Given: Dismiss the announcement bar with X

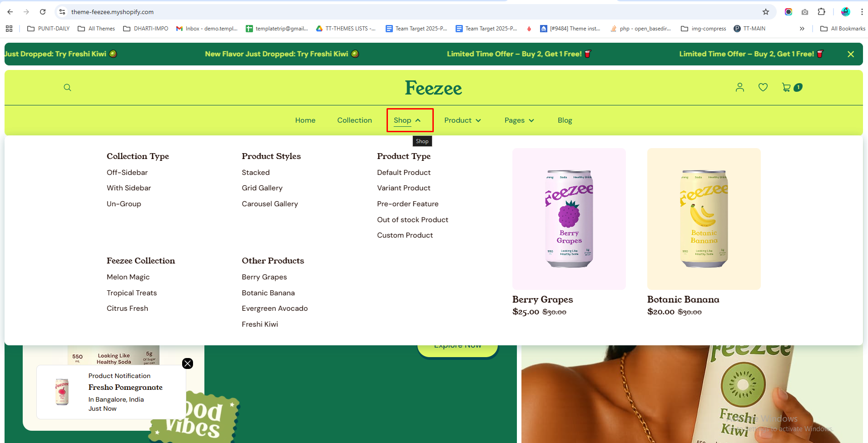Looking at the screenshot, I should tap(851, 54).
